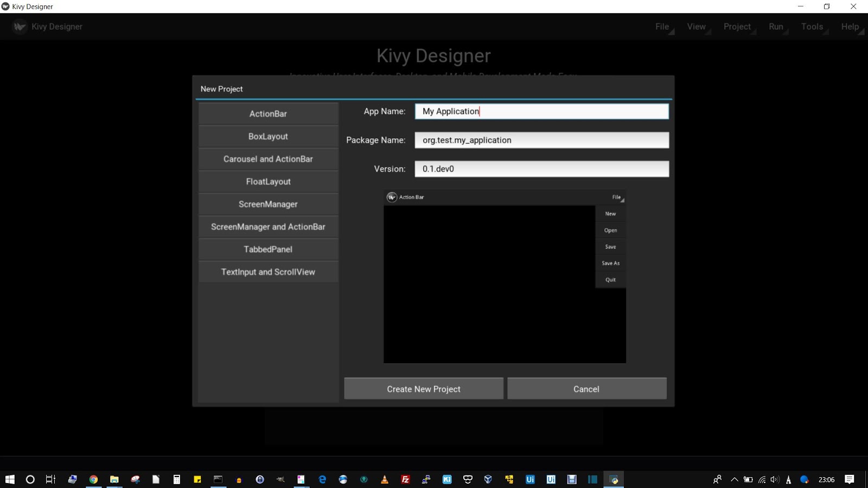
Task: Open GIMP from the taskbar
Action: (x=280, y=479)
